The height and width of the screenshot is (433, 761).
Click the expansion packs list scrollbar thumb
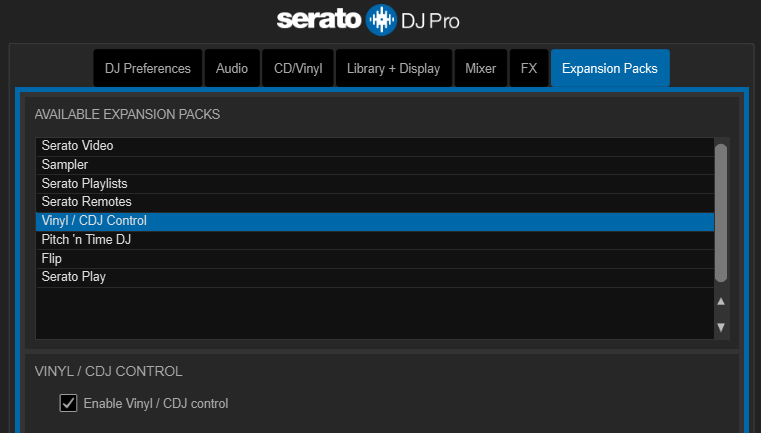tap(721, 212)
